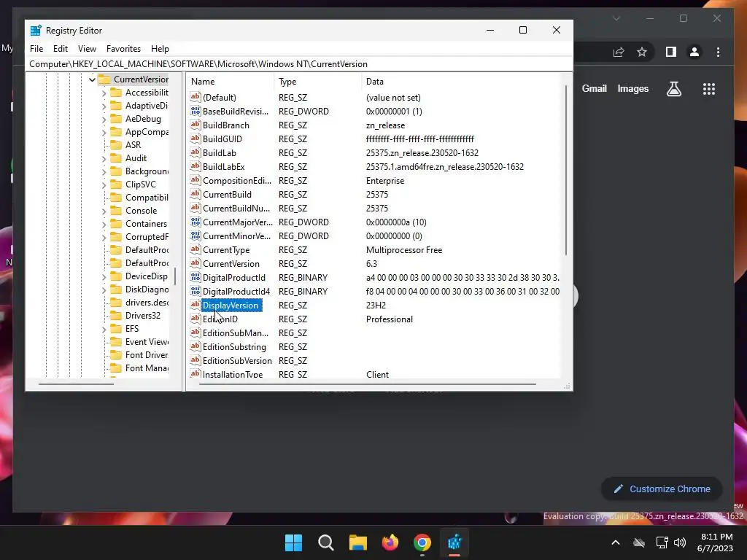Image resolution: width=747 pixels, height=560 pixels.
Task: Collapse the CurrentVersion key
Action: [x=92, y=79]
